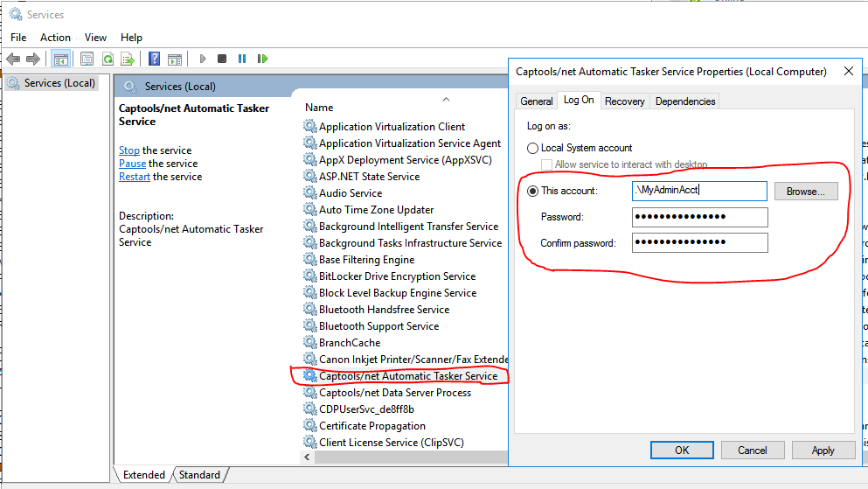
Task: Open the Action menu
Action: tap(55, 38)
